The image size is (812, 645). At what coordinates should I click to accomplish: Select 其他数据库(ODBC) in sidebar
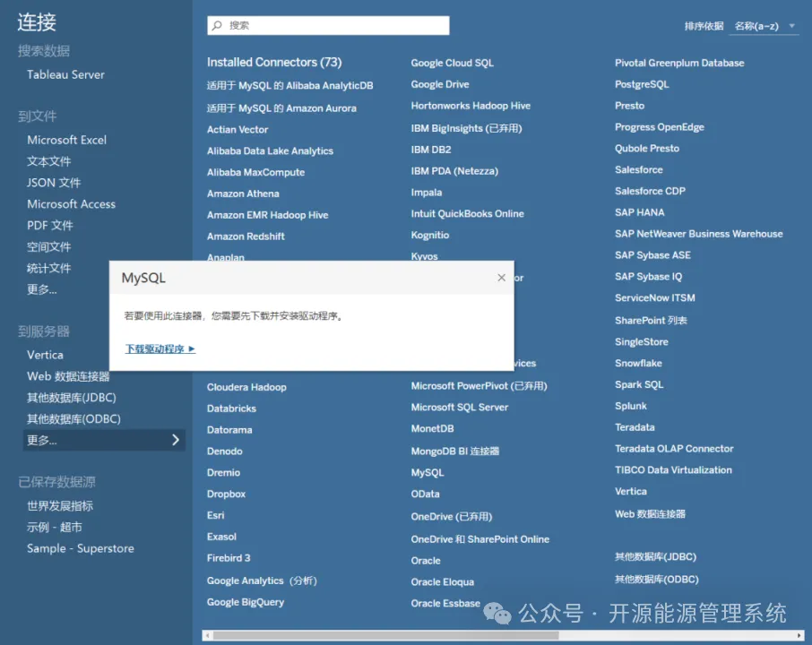pyautogui.click(x=73, y=418)
